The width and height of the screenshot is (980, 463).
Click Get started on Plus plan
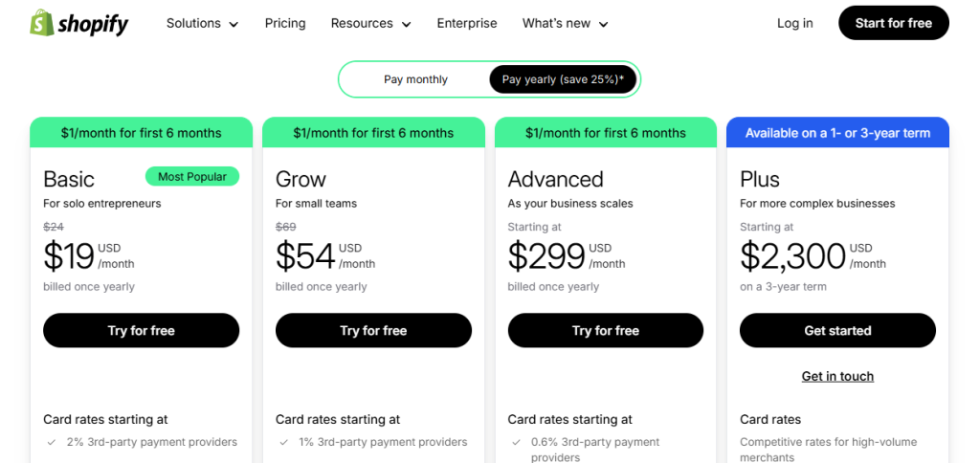pyautogui.click(x=837, y=330)
